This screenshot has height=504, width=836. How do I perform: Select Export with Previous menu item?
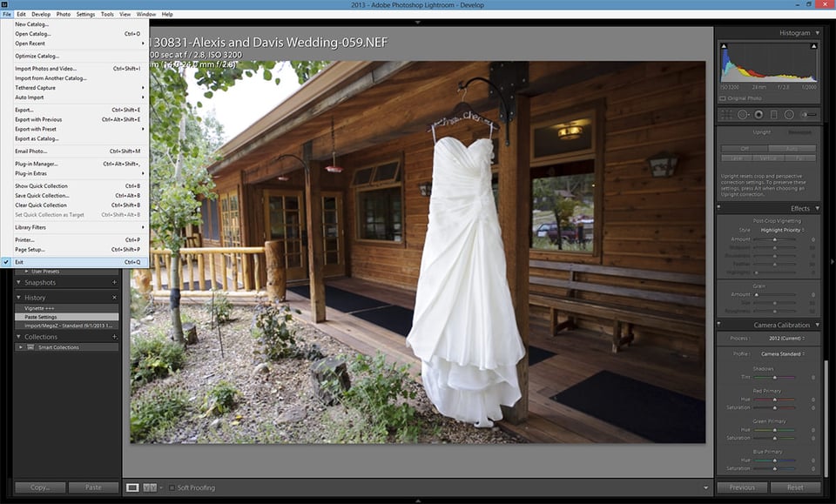pos(75,119)
